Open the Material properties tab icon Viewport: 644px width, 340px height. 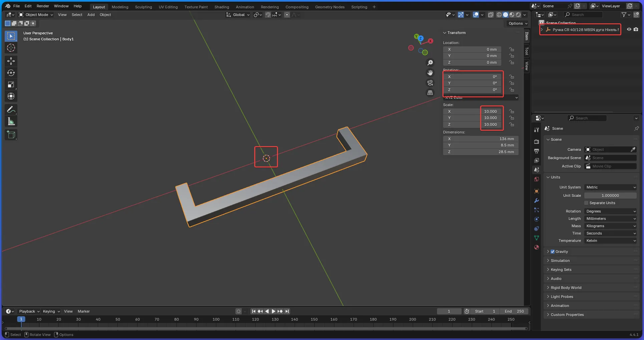pos(537,247)
